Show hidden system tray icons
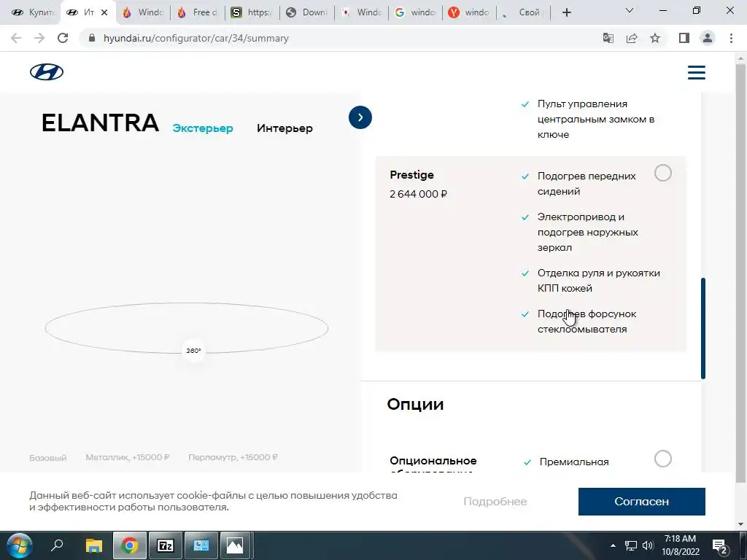Viewport: 747px width, 560px height. click(613, 545)
